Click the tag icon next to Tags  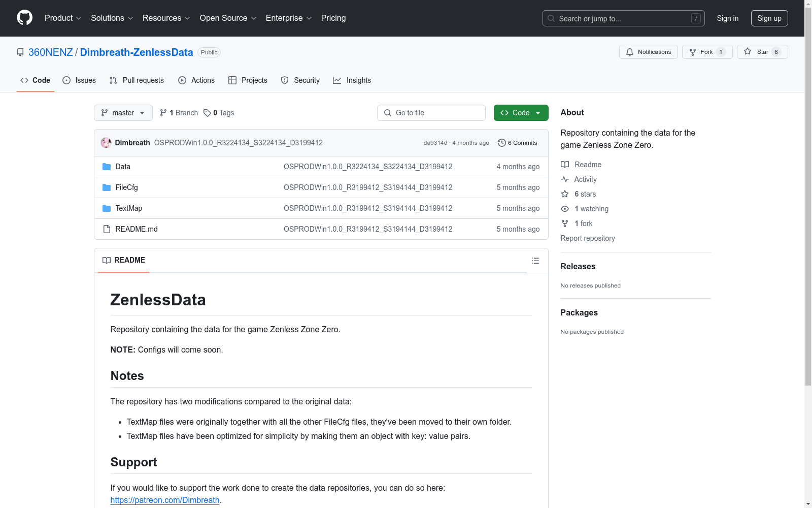click(x=207, y=113)
